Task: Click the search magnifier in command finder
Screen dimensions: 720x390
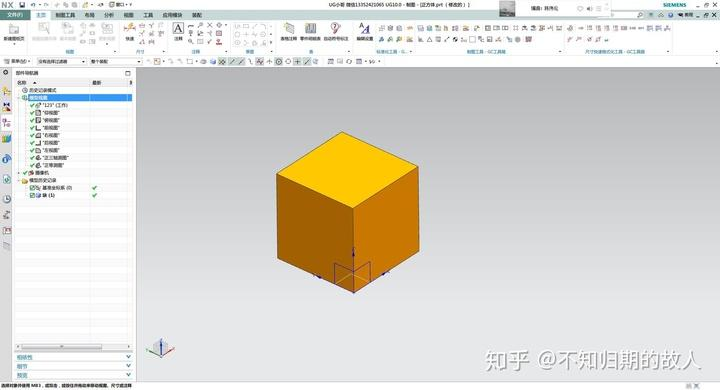Action: tap(640, 15)
